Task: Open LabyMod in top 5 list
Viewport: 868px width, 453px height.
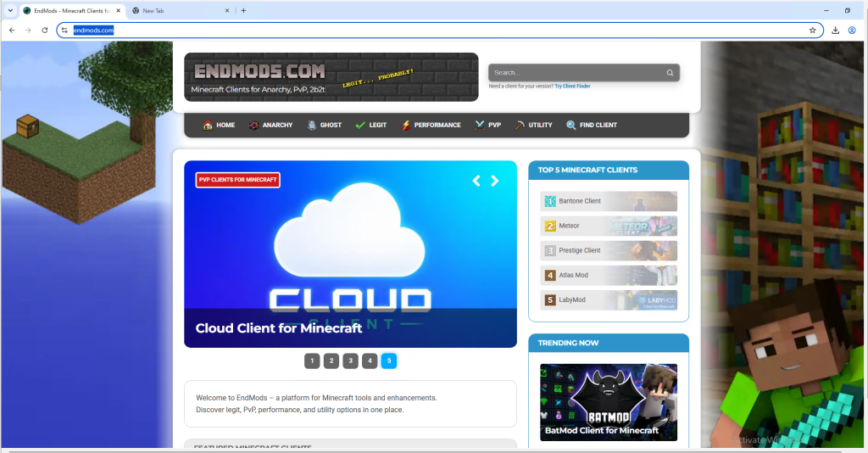Action: tap(609, 299)
